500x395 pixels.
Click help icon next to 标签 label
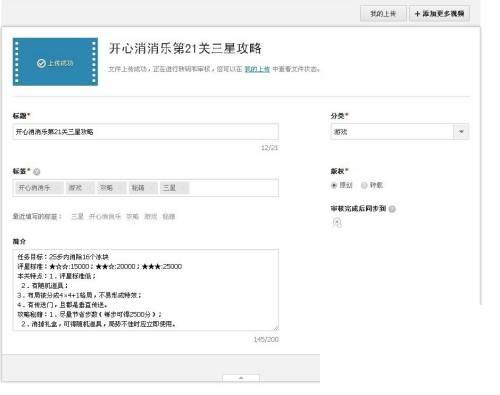pos(37,172)
